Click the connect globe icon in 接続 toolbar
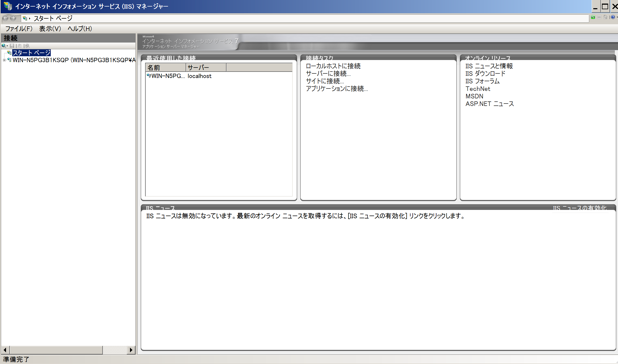The width and height of the screenshot is (618, 364). pos(3,46)
